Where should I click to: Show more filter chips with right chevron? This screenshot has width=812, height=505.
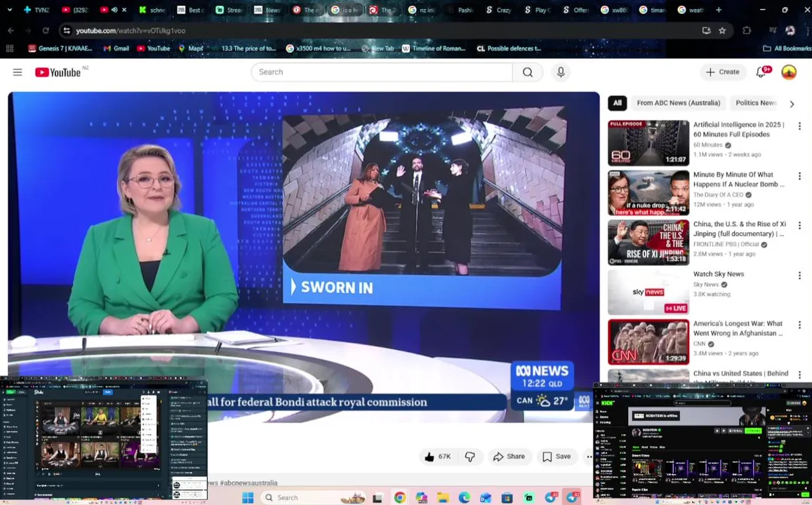pyautogui.click(x=792, y=104)
